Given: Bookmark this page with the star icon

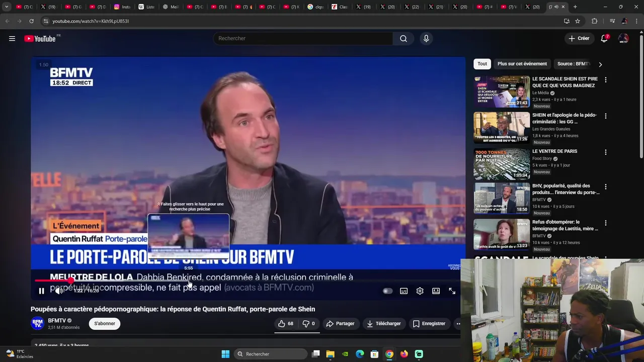Looking at the screenshot, I should (578, 21).
